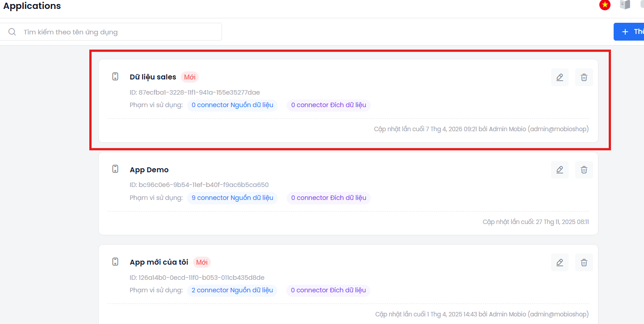The width and height of the screenshot is (644, 324).
Task: Delete the Dữ liệu sales application
Action: coord(584,77)
